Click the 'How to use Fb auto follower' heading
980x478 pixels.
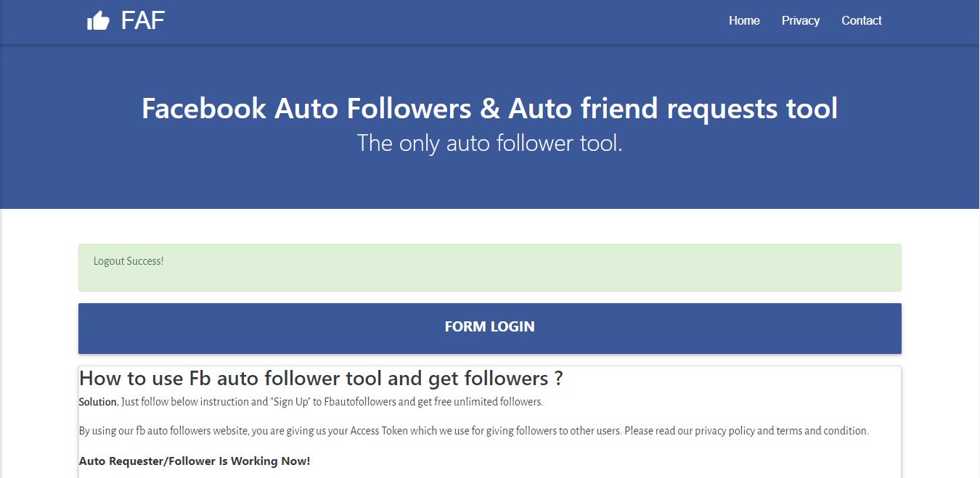coord(321,378)
